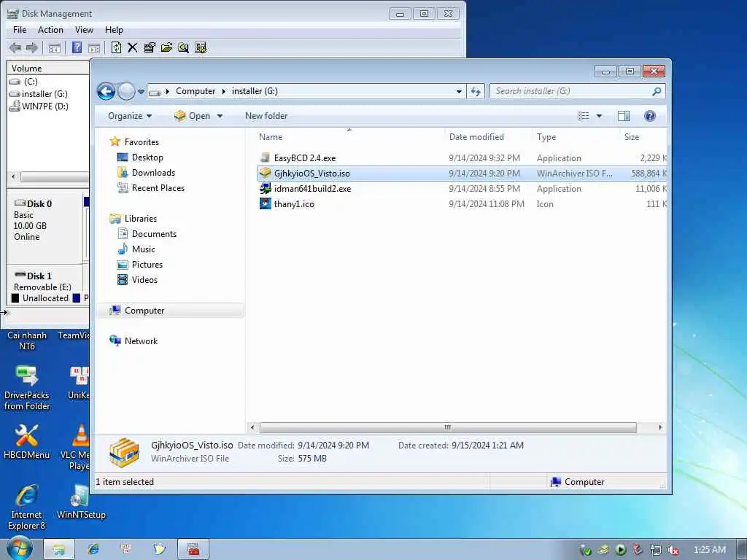747x560 pixels.
Task: Click the Explorer taskbar button
Action: (59, 550)
